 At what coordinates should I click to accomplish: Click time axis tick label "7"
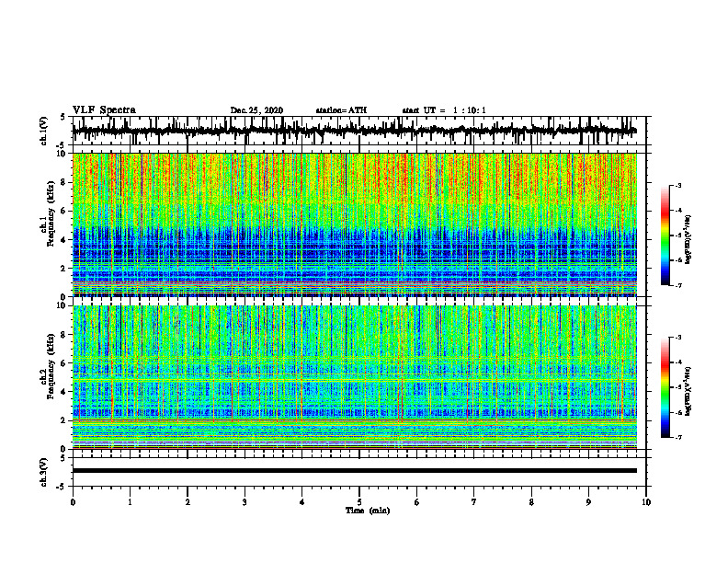coord(474,502)
